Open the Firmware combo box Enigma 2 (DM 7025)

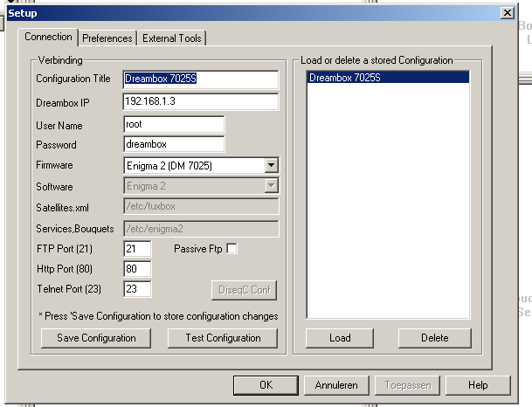coord(201,166)
